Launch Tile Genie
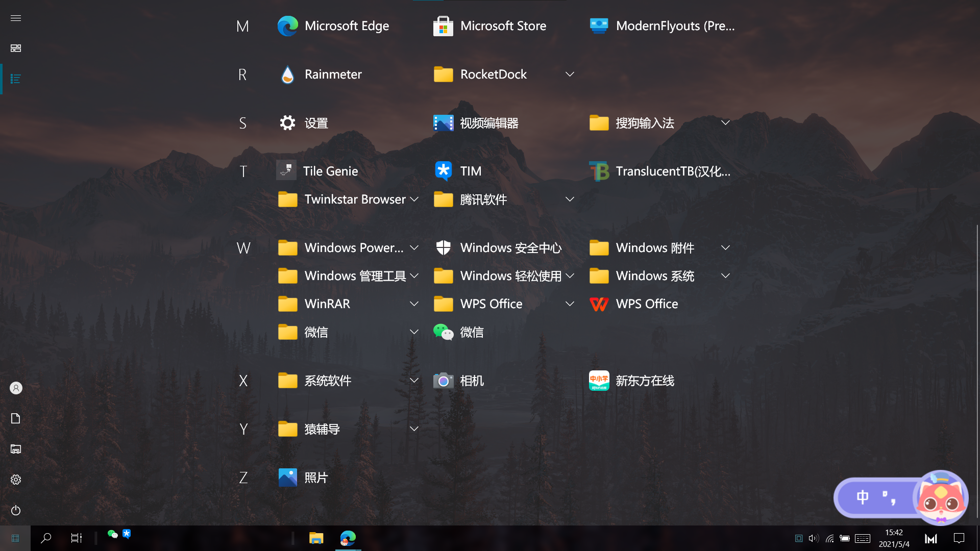Image resolution: width=980 pixels, height=551 pixels. point(317,171)
